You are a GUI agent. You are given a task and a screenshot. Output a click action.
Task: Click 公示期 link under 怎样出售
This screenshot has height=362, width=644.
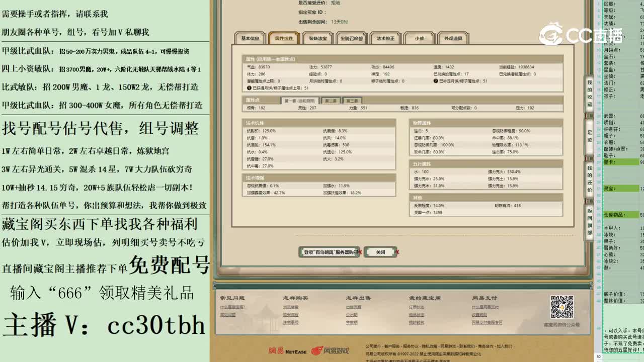coord(351,315)
